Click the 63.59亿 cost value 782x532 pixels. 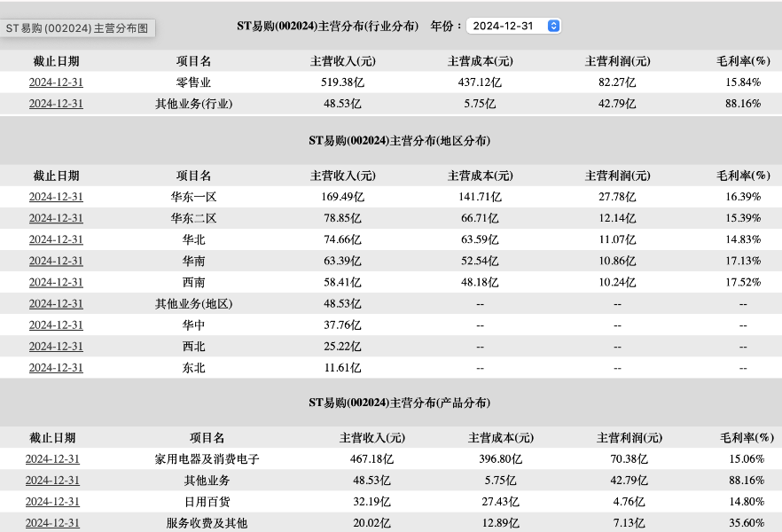tap(480, 239)
